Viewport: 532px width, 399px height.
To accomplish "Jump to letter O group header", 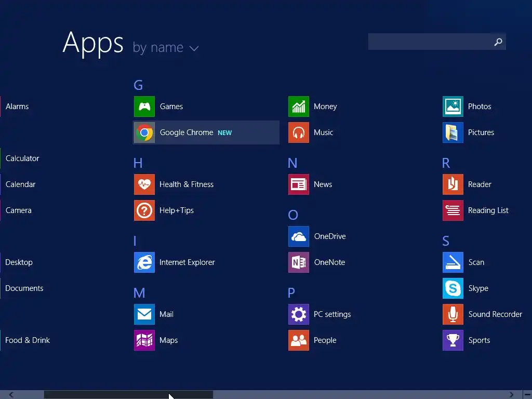I will 293,215.
